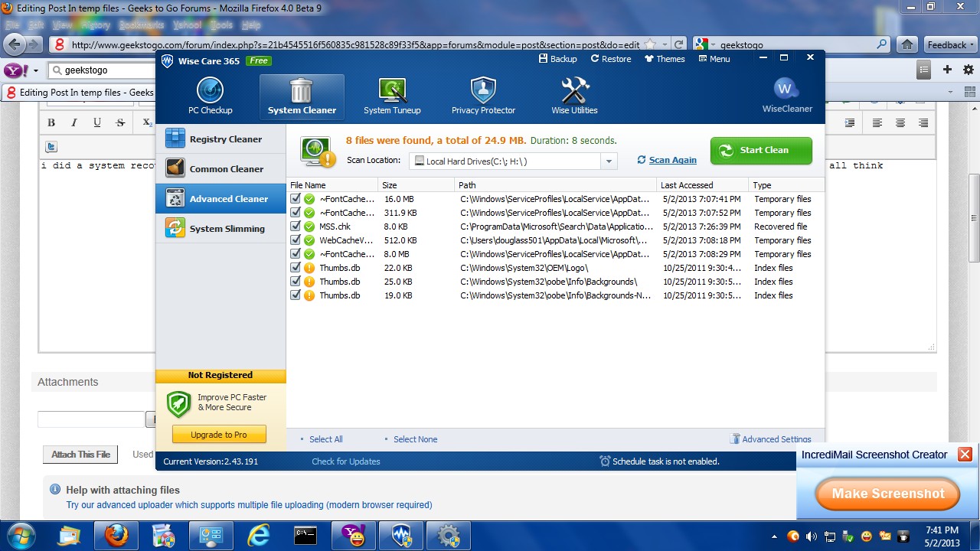Open the Wise Care Menu
Image resolution: width=980 pixels, height=551 pixels.
(x=714, y=59)
